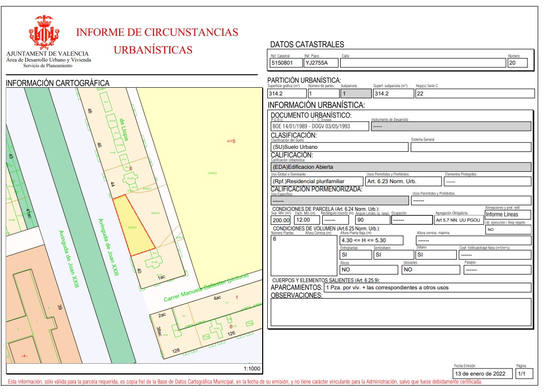Click the INFORME DE CIRCUNSTANCIAS title
Viewport: 549px width, 392px height.
(x=157, y=32)
